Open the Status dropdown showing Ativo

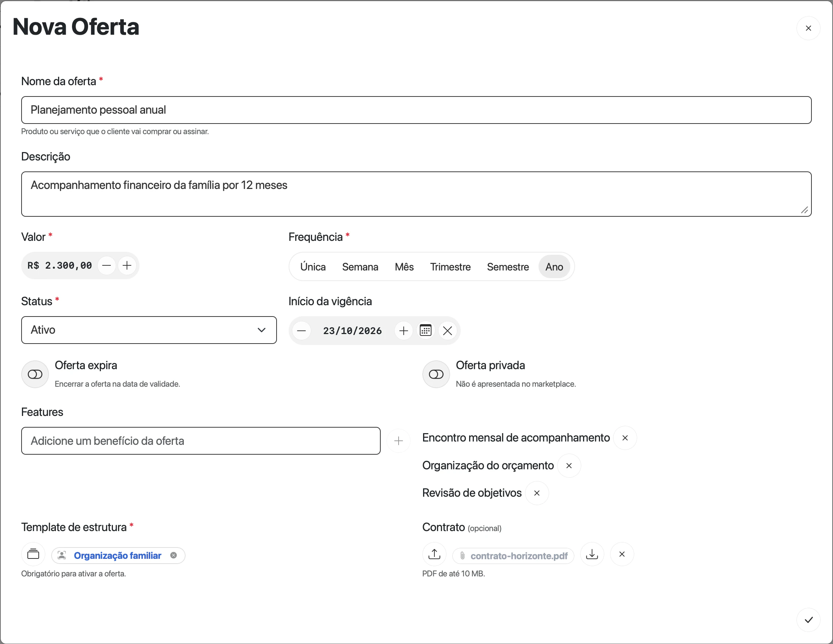[x=149, y=330]
